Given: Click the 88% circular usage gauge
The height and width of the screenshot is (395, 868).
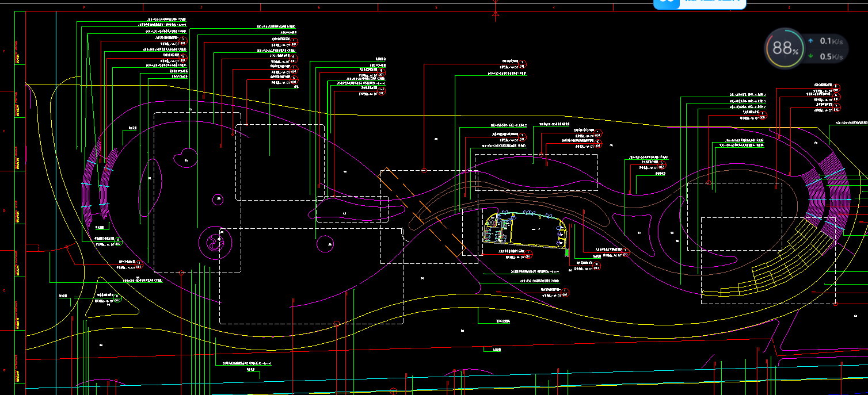Looking at the screenshot, I should coord(784,48).
